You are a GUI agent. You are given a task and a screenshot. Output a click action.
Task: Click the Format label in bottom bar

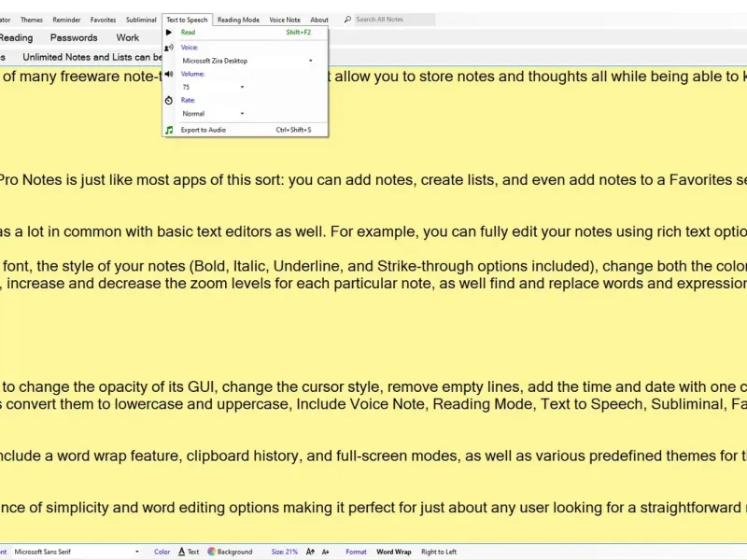click(x=356, y=552)
